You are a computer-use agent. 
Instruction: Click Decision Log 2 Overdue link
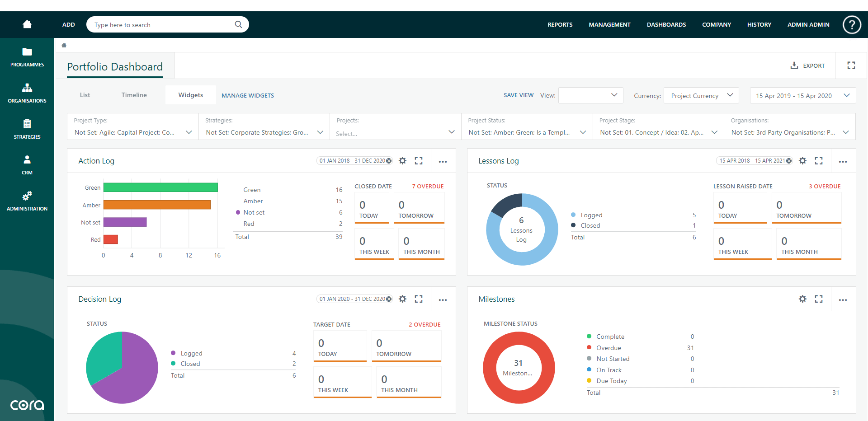(425, 324)
